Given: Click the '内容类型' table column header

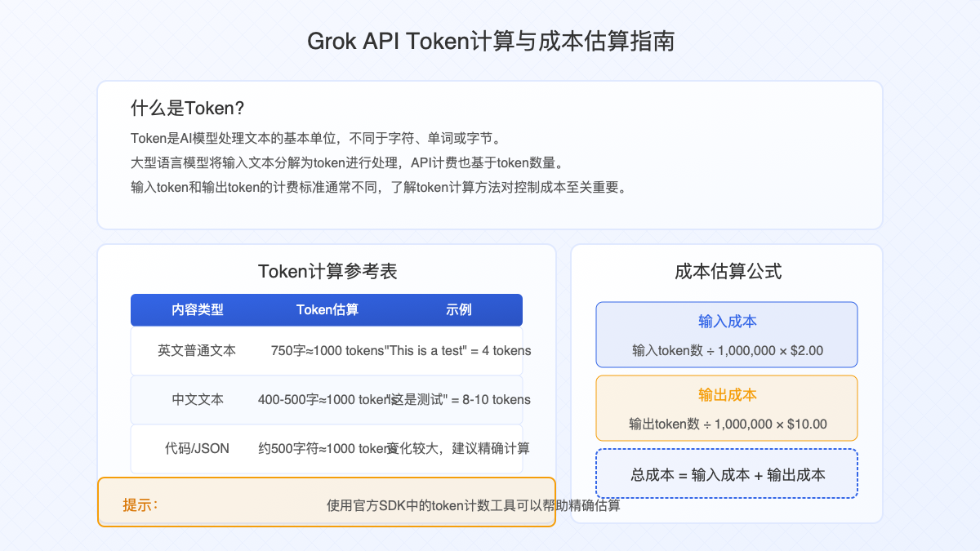Looking at the screenshot, I should 197,309.
